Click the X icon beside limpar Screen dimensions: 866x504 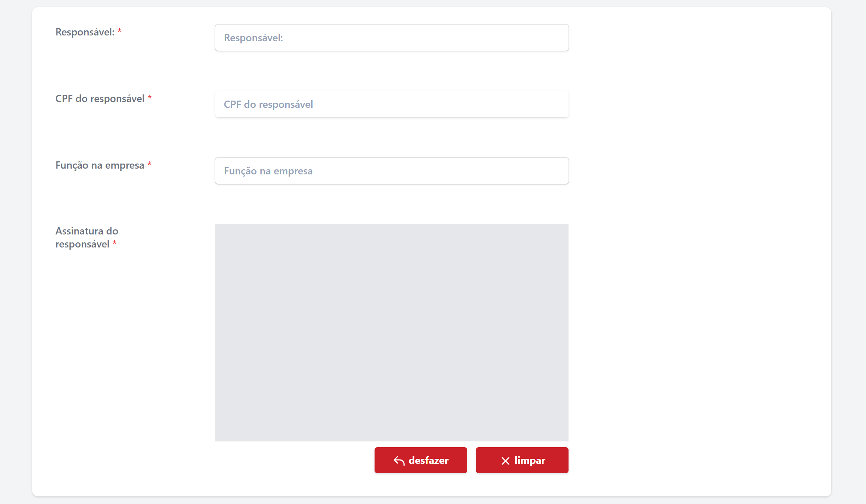click(505, 461)
